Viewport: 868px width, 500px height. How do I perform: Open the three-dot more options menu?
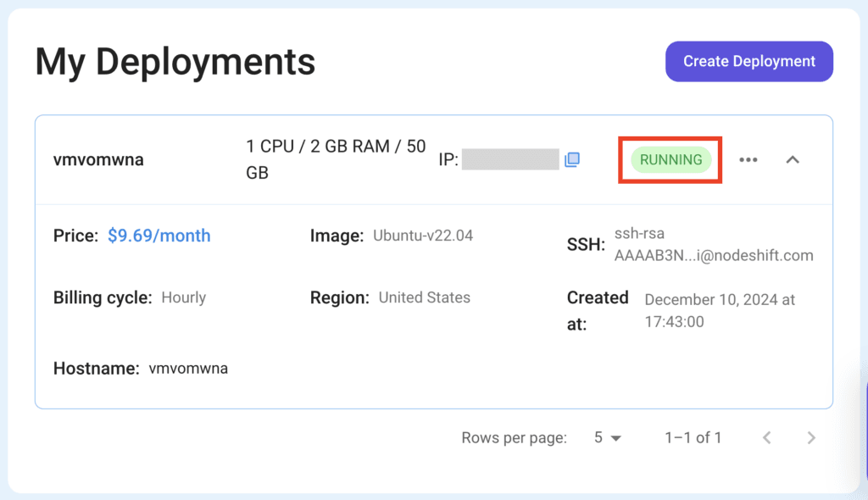[748, 159]
